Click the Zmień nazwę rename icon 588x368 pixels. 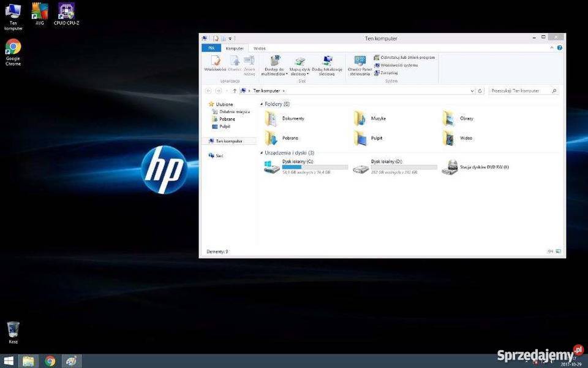pos(248,64)
